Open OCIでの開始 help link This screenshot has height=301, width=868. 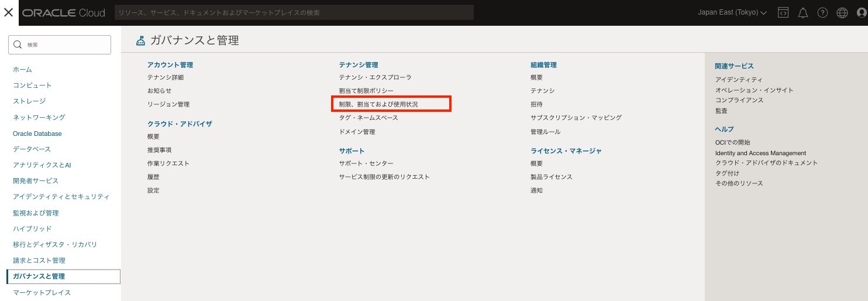pos(732,142)
